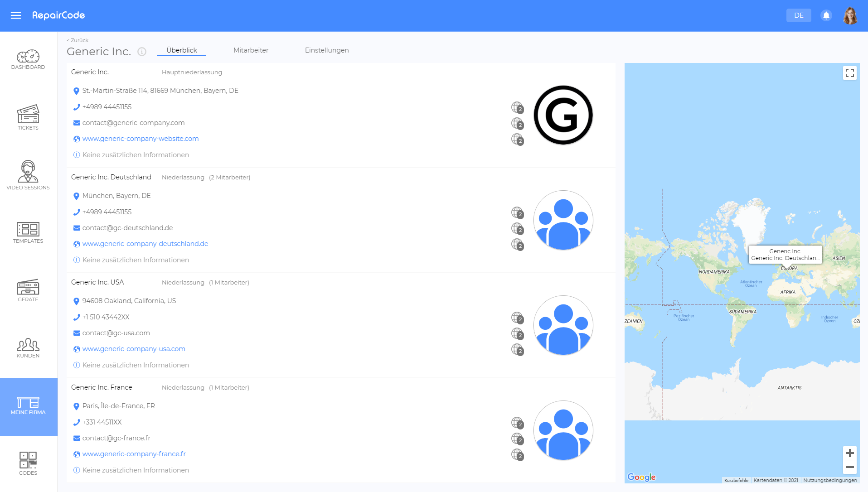Click the info icon beside Generic Inc.
This screenshot has width=868, height=492.
pyautogui.click(x=142, y=52)
